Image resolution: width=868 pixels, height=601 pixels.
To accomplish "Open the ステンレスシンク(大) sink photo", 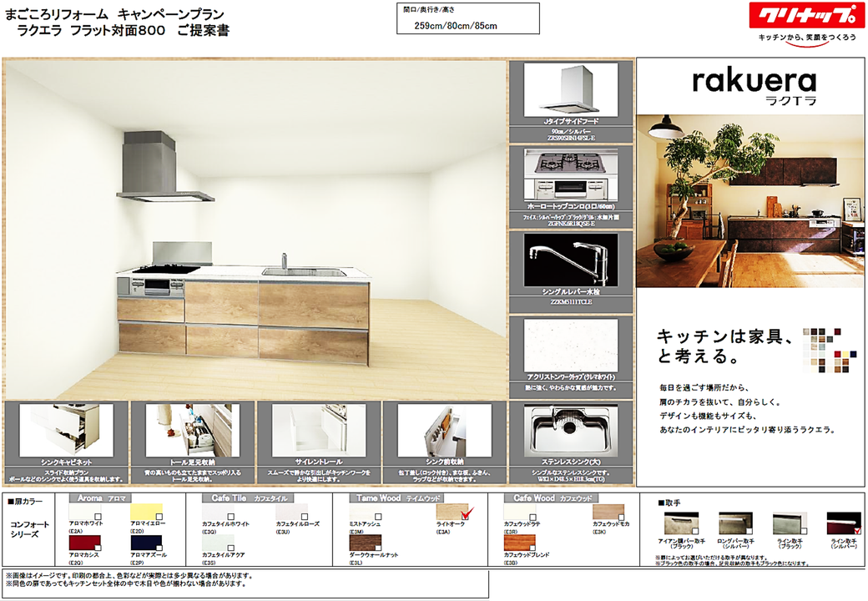I will coord(571,431).
